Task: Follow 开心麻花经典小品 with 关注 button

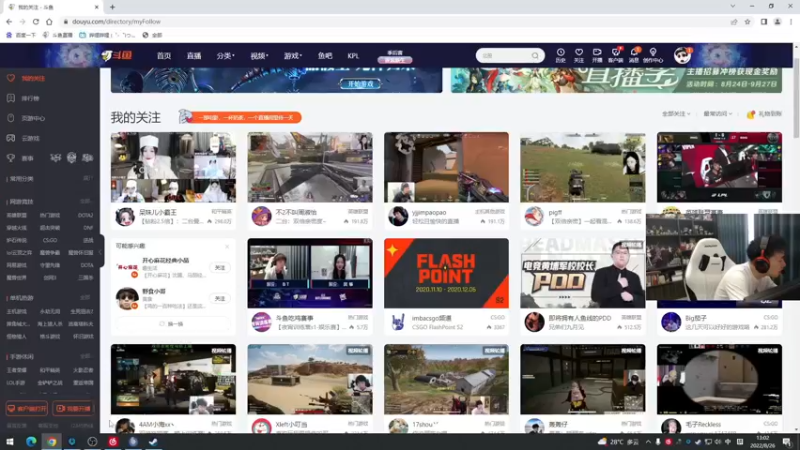Action: tap(220, 267)
